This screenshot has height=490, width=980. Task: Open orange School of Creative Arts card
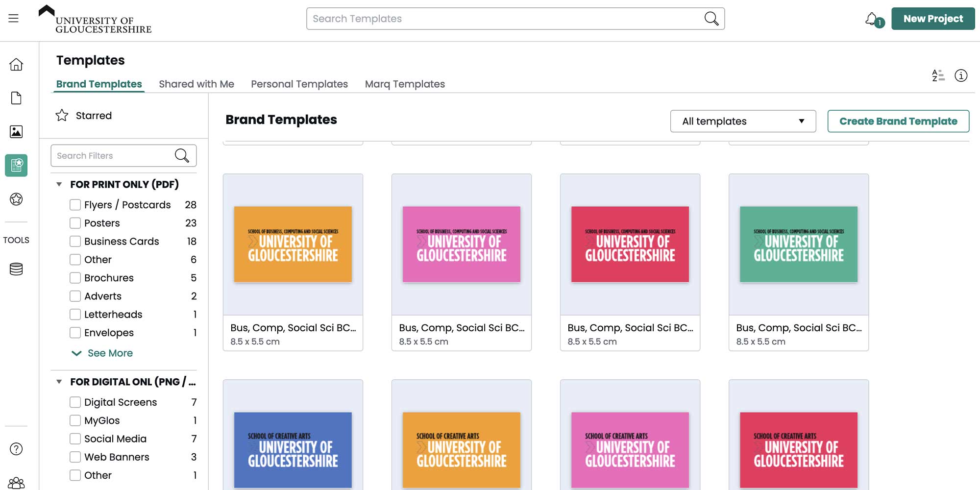[462, 435]
